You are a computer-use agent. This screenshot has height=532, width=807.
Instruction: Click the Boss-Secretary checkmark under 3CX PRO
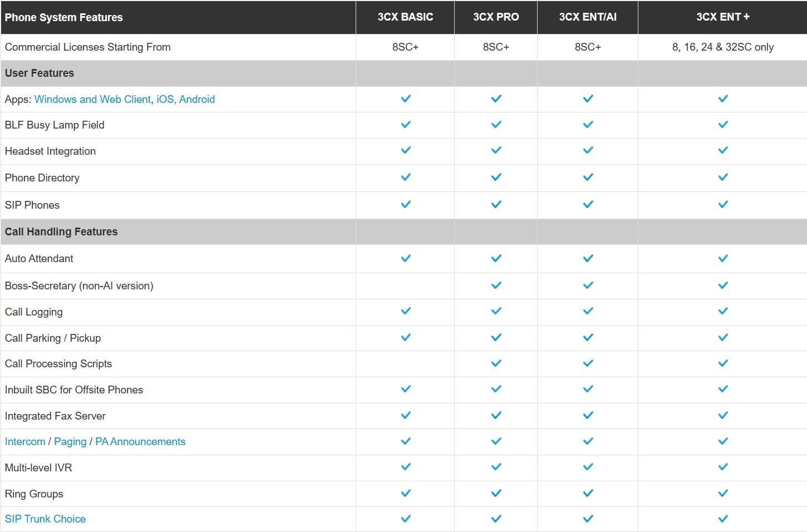point(496,285)
